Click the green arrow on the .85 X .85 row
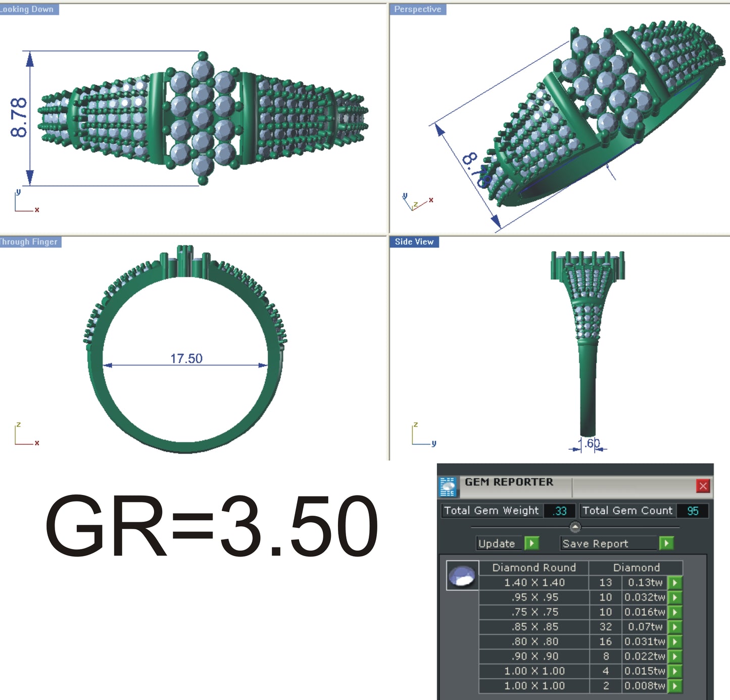 [676, 627]
